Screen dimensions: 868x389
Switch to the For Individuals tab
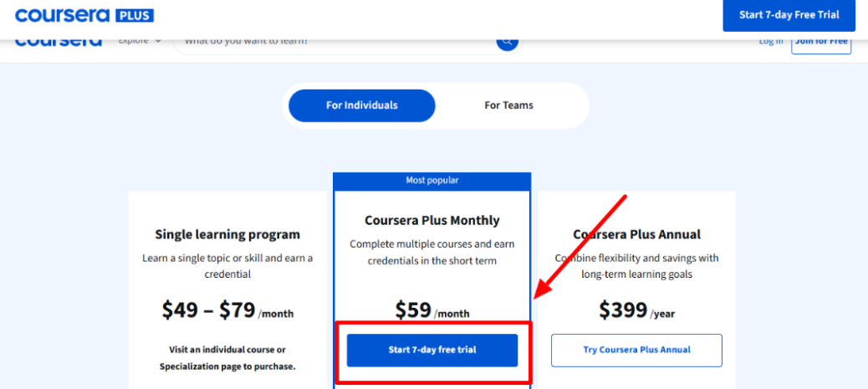pos(362,105)
